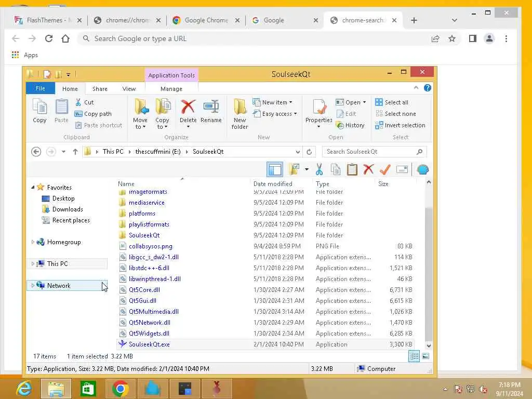Open the Windows Store taskbar icon
The image size is (532, 399).
[x=88, y=389]
